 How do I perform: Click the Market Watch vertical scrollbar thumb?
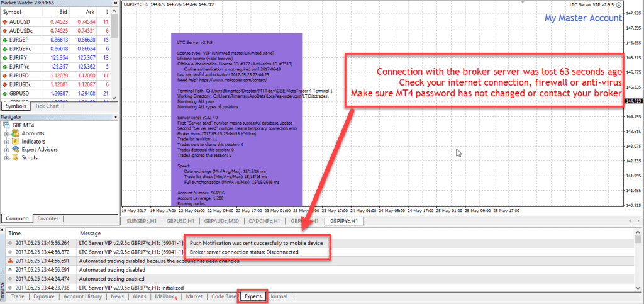click(114, 26)
